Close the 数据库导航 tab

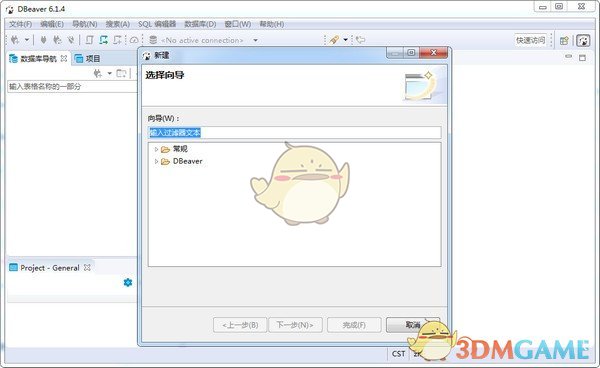click(x=64, y=58)
